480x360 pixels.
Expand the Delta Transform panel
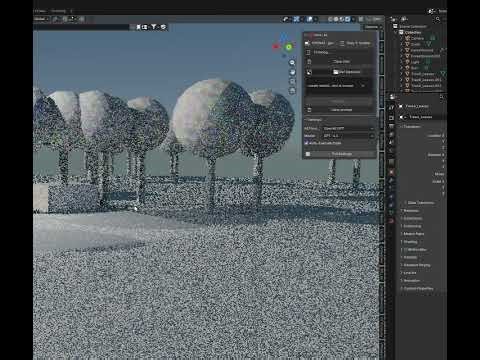(x=421, y=203)
